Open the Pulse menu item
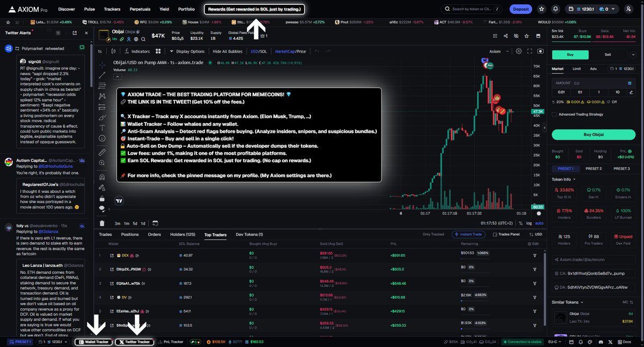644x347 pixels. (x=90, y=9)
